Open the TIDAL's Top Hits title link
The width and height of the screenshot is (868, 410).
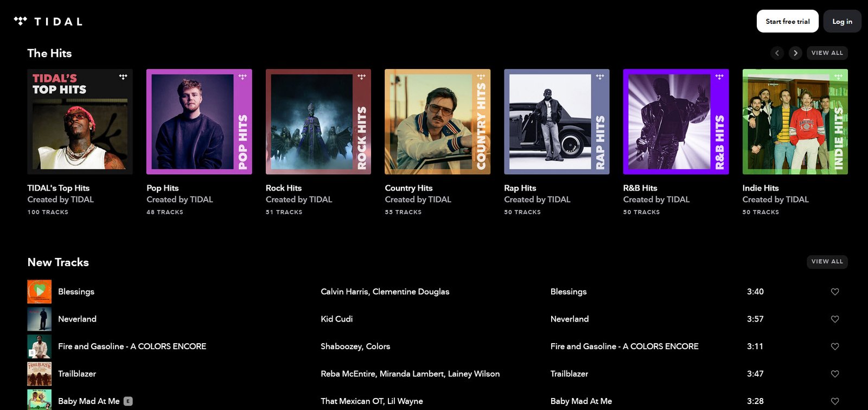(x=59, y=188)
